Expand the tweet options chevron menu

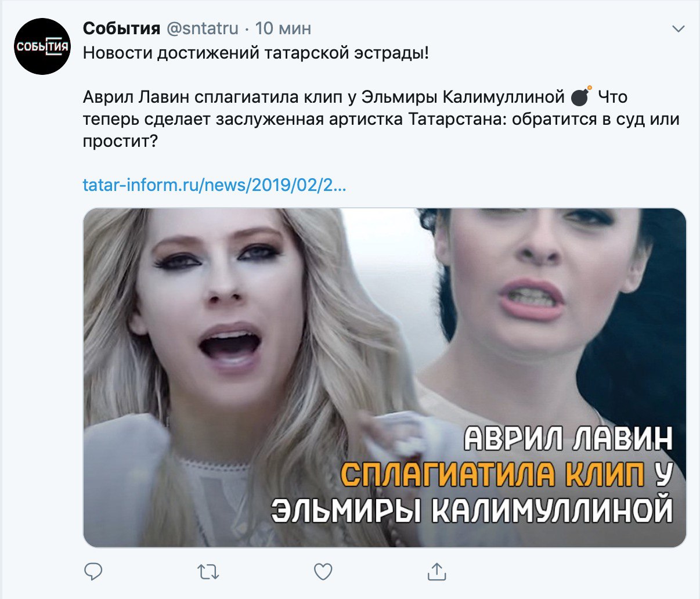click(678, 29)
